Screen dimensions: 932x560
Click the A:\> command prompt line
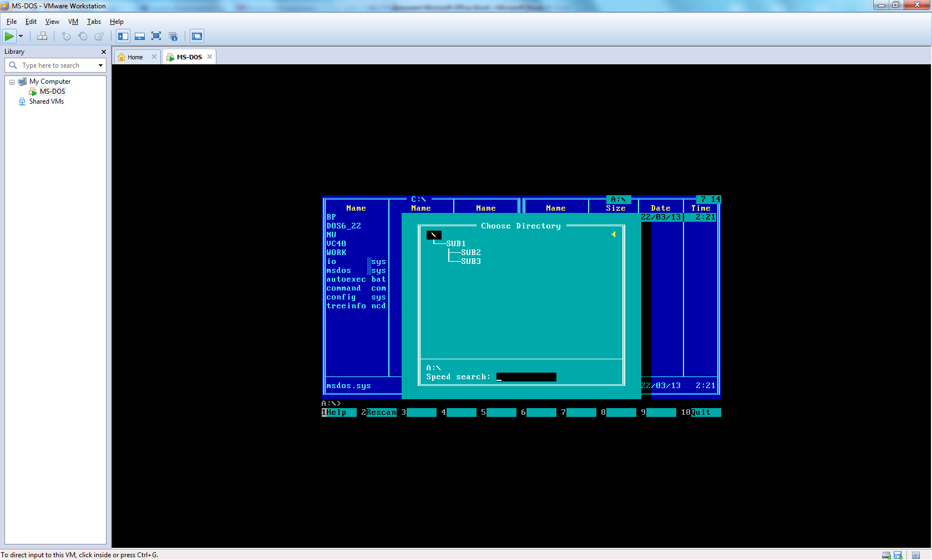coord(331,404)
